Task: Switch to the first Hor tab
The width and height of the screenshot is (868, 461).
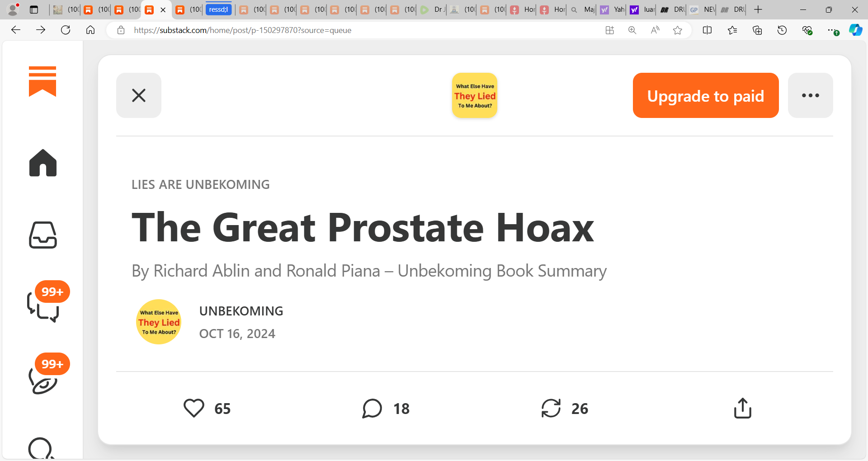Action: (522, 9)
